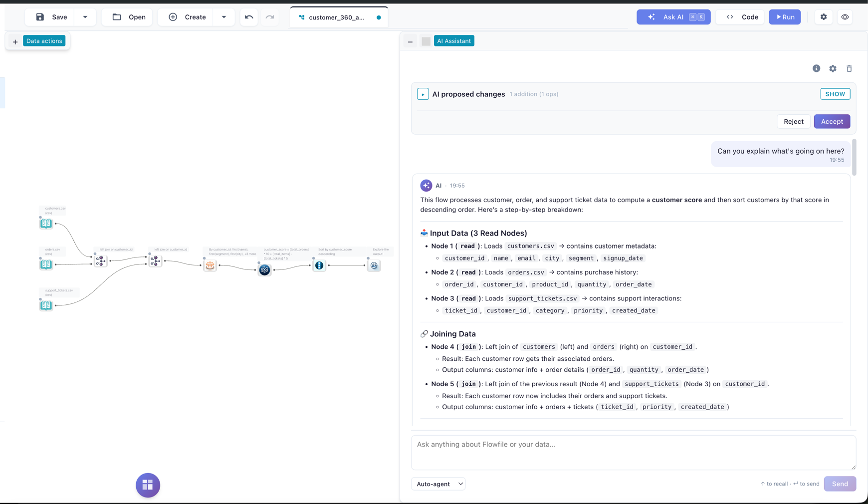Click the Open folder button

(x=128, y=17)
